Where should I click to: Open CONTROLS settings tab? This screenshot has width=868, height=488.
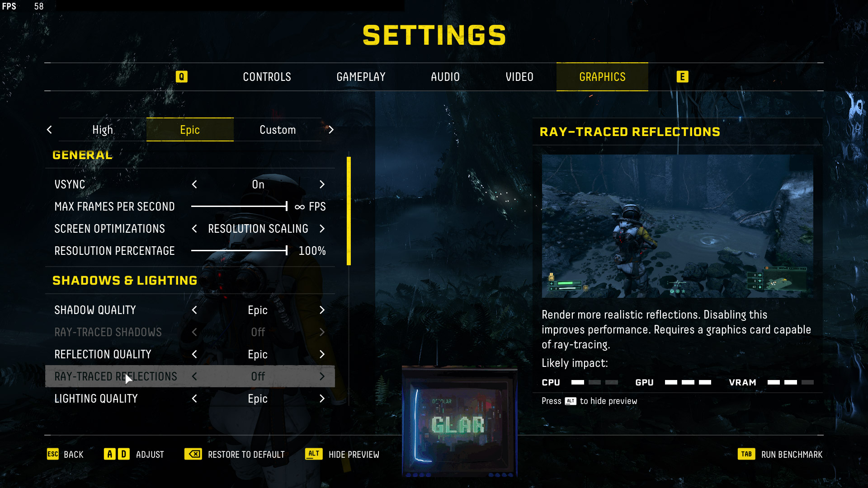266,76
